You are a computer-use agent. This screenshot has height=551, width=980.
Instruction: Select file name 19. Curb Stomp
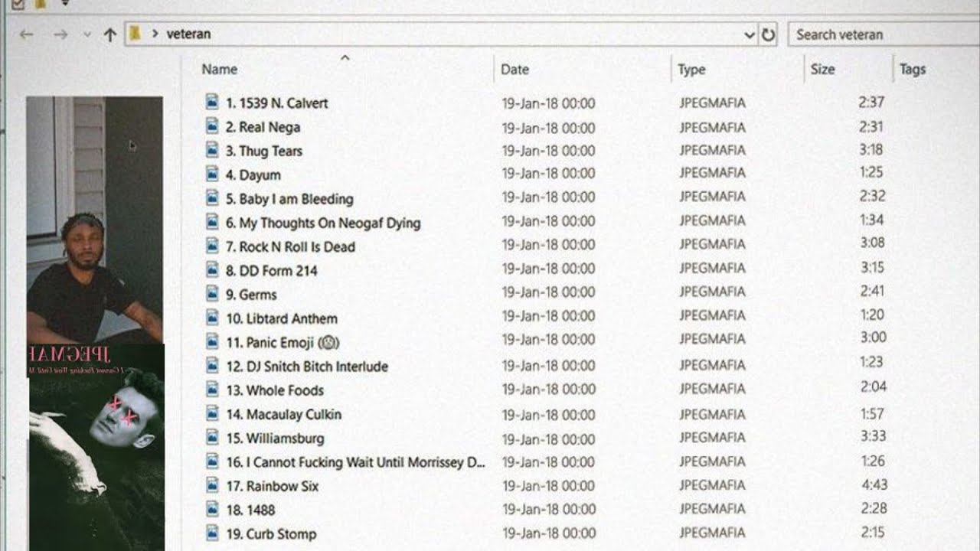tap(271, 533)
